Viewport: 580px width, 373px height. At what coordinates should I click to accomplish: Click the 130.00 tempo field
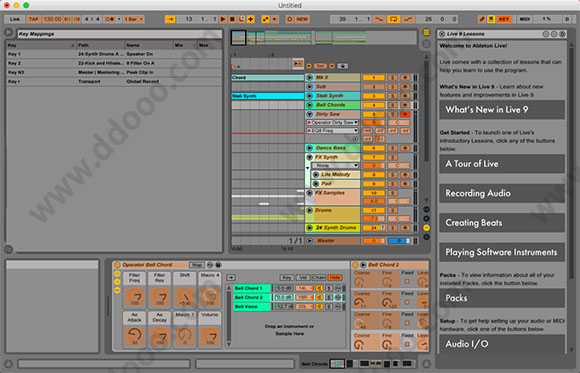click(x=52, y=19)
